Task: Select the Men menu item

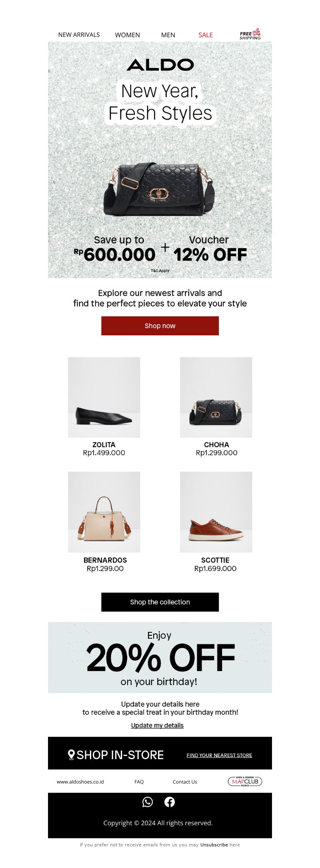Action: (x=168, y=35)
